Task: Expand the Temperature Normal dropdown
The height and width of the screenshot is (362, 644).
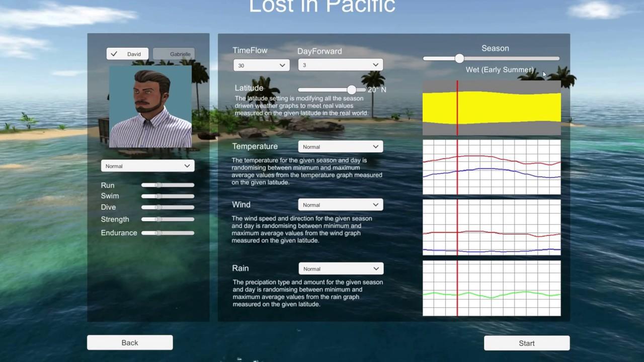Action: [x=340, y=147]
